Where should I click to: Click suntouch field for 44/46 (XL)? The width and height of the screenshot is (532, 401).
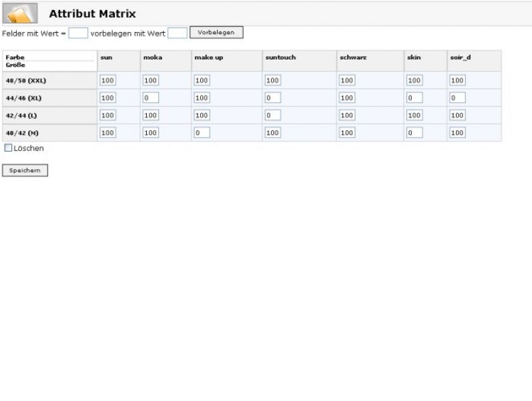272,98
